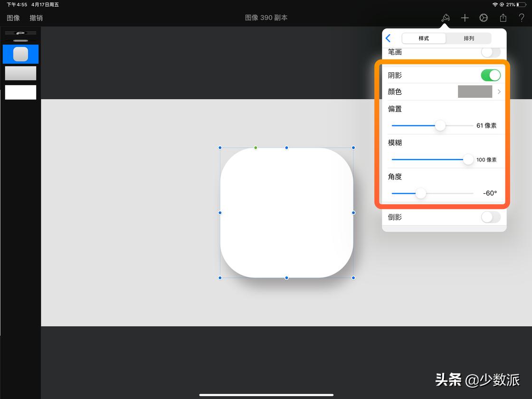Adjust the 模糊 blur slider handle

coord(468,160)
